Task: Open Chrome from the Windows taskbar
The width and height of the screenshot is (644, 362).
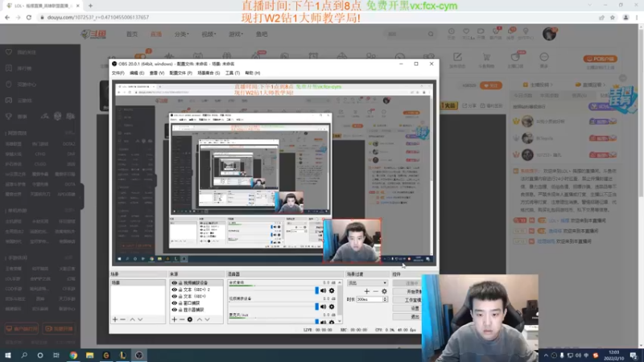Action: pos(73,355)
